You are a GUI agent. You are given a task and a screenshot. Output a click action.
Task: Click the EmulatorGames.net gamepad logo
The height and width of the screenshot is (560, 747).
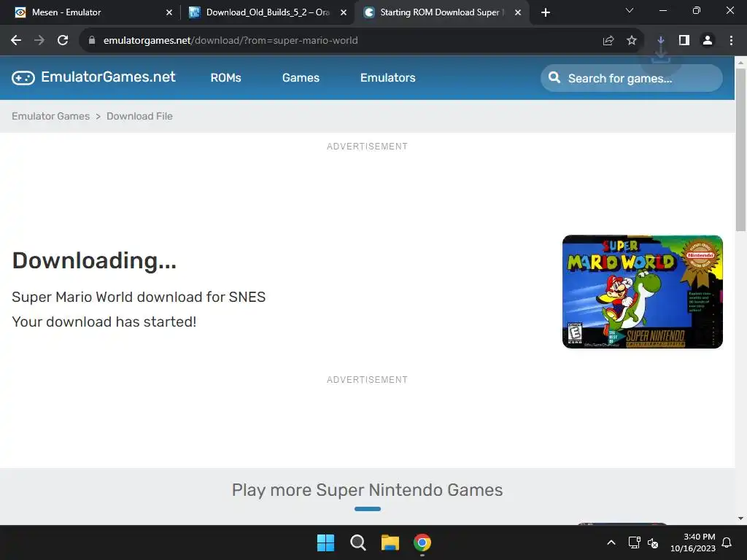[x=23, y=77]
